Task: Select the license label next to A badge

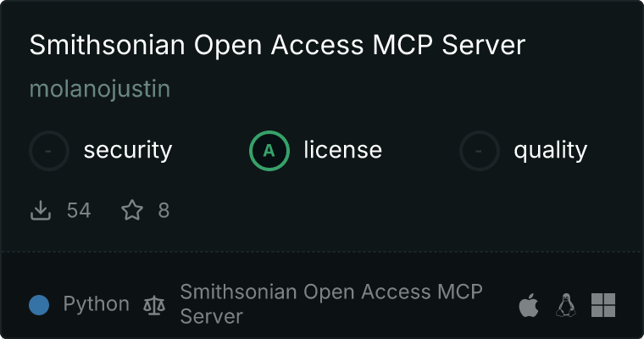Action: click(342, 150)
